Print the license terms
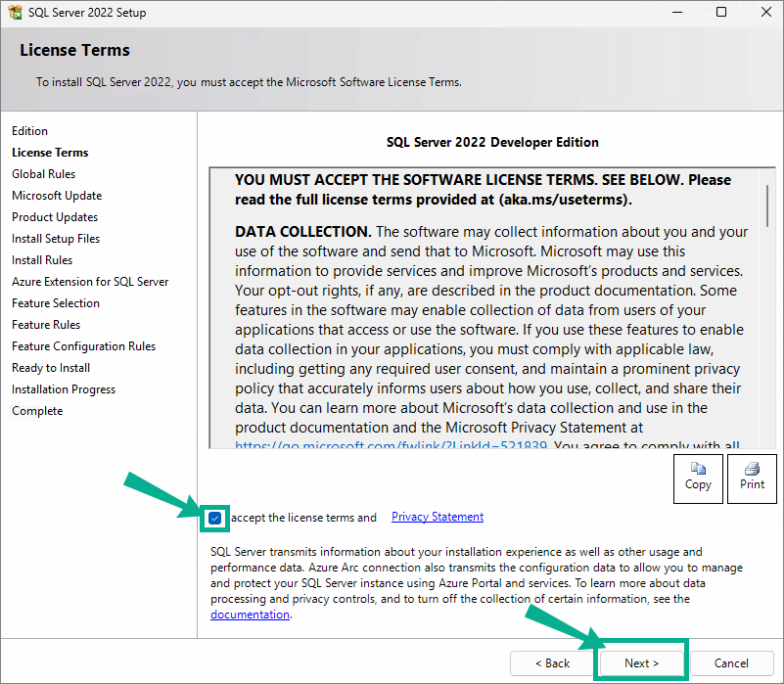Image resolution: width=784 pixels, height=684 pixels. [x=752, y=479]
